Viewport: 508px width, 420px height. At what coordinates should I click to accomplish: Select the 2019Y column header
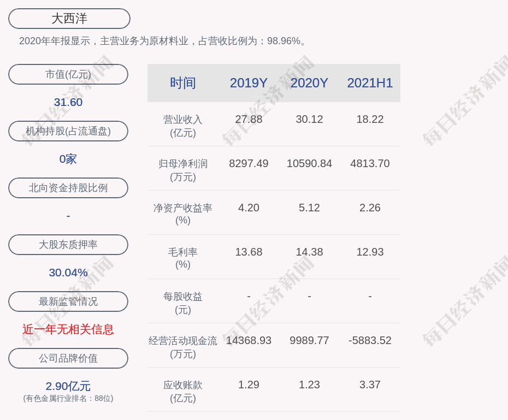point(249,83)
